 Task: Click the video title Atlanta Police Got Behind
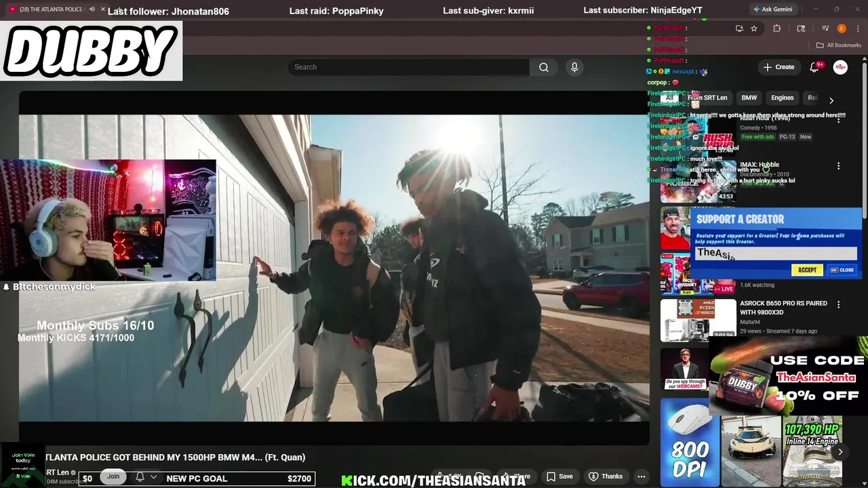pyautogui.click(x=175, y=457)
